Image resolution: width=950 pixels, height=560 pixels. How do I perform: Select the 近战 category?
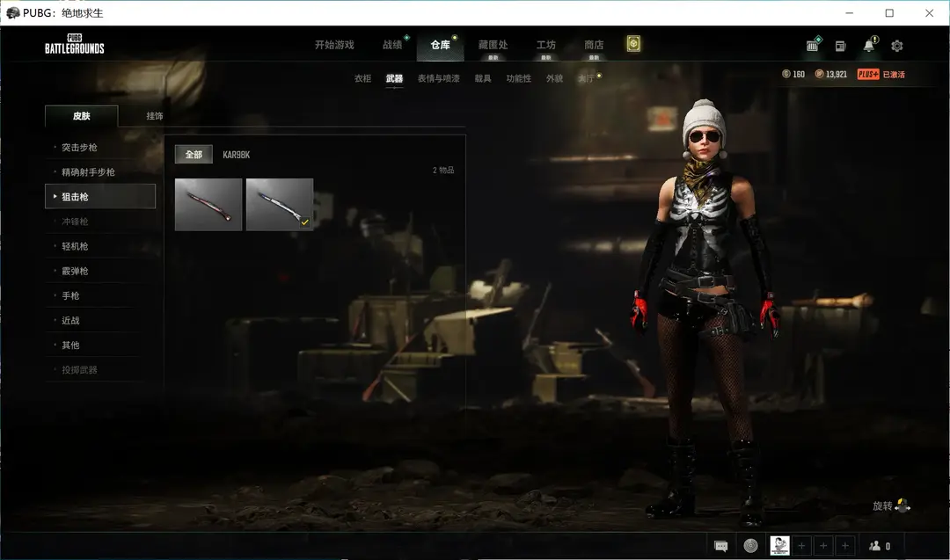tap(100, 321)
